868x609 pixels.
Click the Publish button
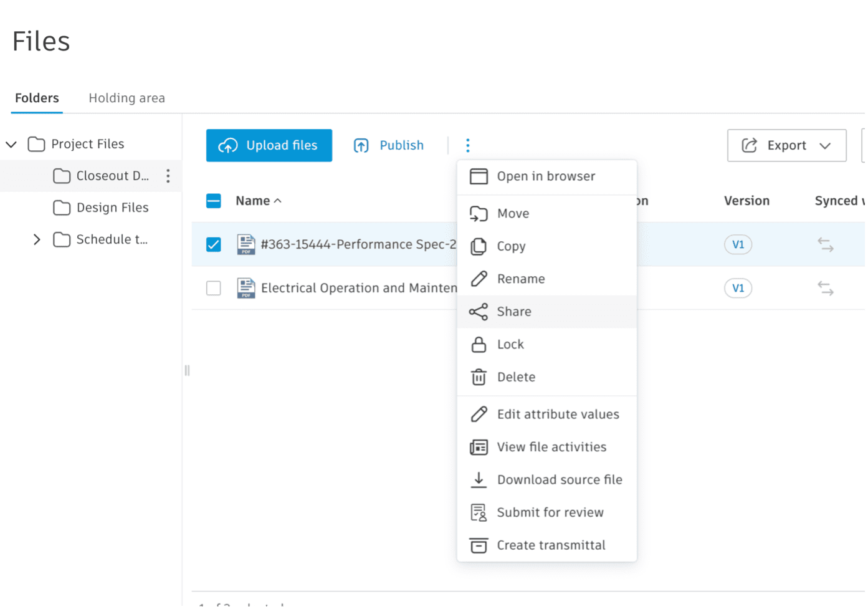click(389, 145)
